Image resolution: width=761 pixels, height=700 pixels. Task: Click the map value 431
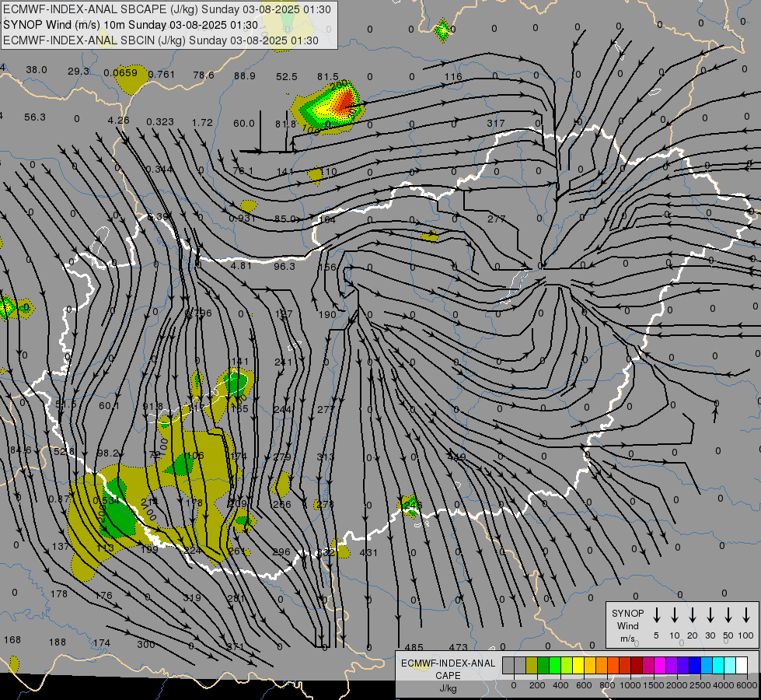368,552
